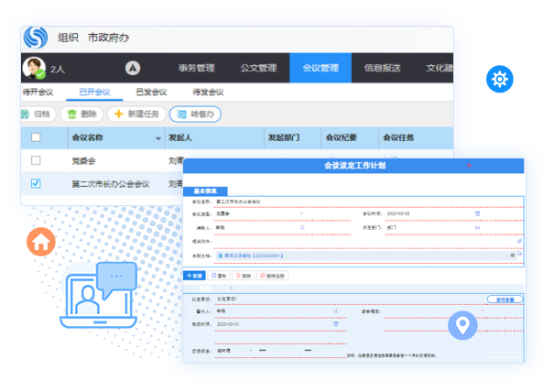The width and height of the screenshot is (554, 392).
Task: Click the 归档 archive button
Action: (x=38, y=114)
